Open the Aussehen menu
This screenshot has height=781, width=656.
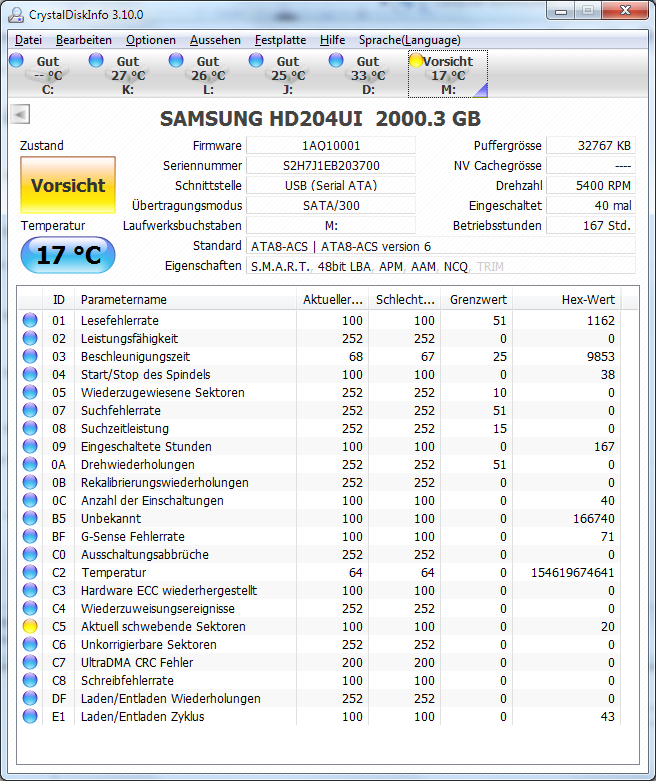coord(215,40)
